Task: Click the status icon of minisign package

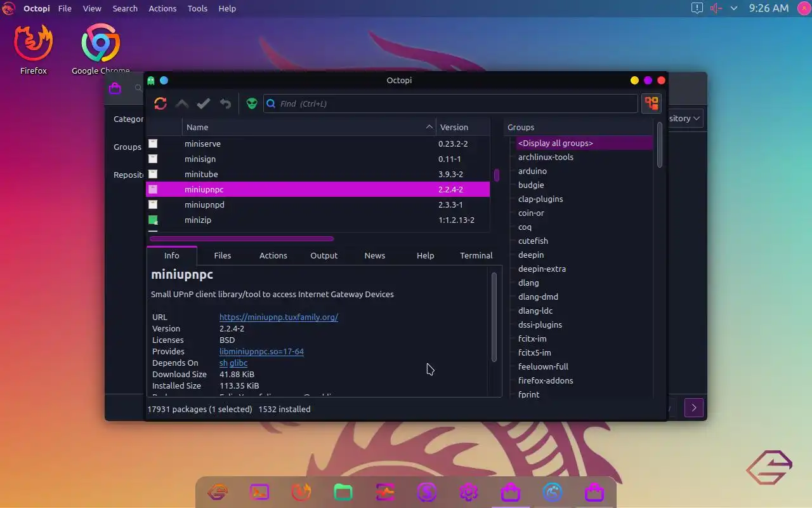Action: pyautogui.click(x=153, y=159)
